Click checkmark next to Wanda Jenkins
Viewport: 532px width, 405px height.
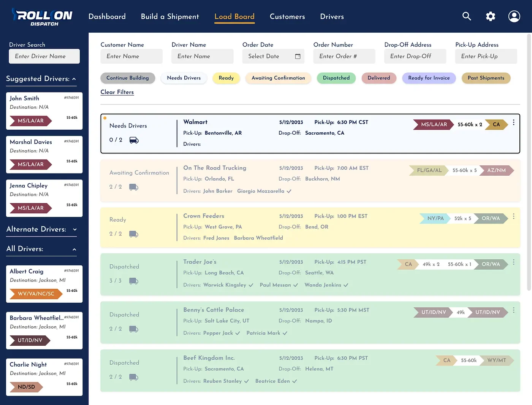point(346,285)
